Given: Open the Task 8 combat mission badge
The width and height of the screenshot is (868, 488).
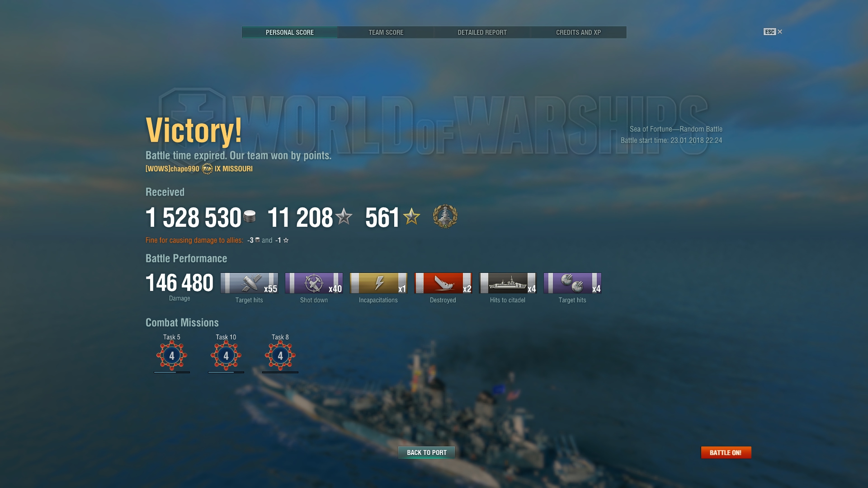Looking at the screenshot, I should [280, 356].
